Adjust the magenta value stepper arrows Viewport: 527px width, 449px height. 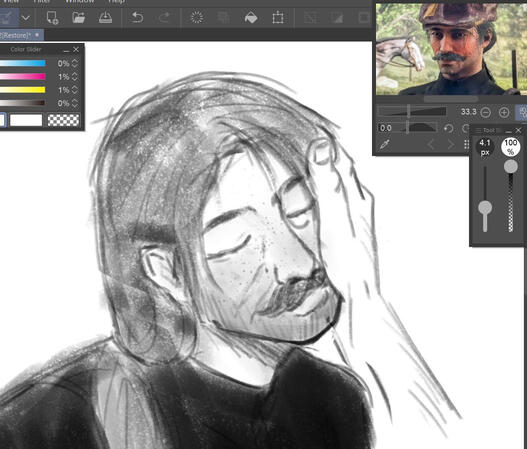click(75, 77)
